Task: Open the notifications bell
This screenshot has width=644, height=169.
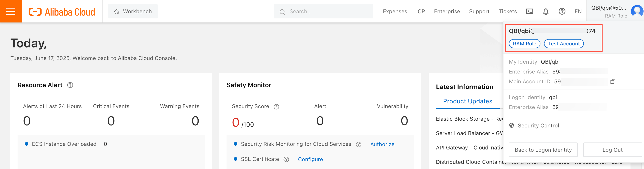Action: 546,11
